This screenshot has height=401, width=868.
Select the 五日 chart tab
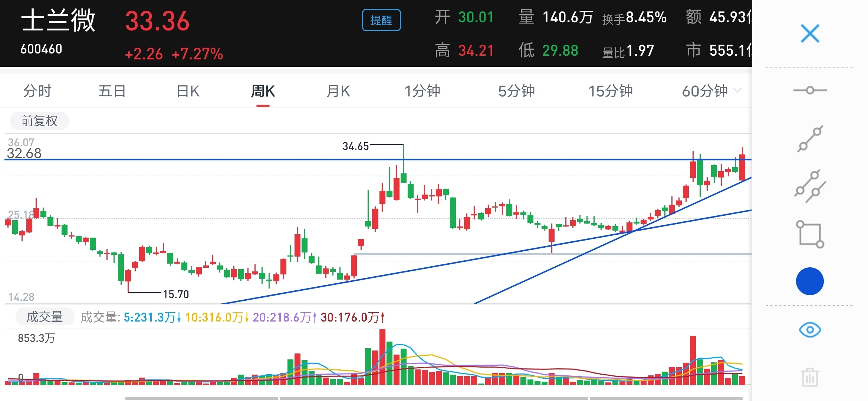point(112,91)
